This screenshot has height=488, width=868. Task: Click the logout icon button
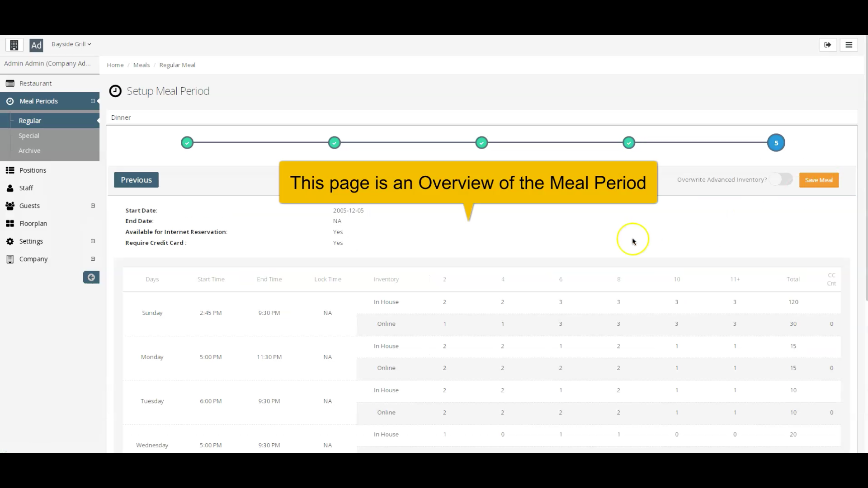(x=828, y=45)
